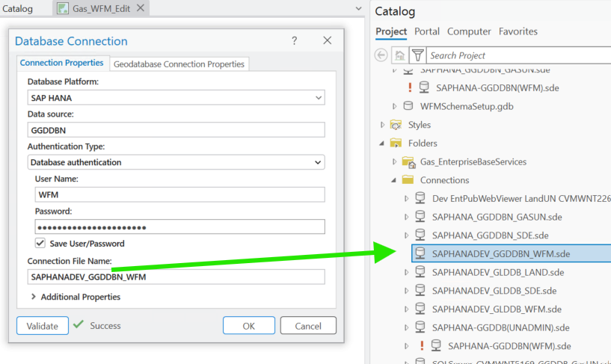Screen dimensions: 611x364
Task: Expand the Gas_EnterpriseBaseServices folder node
Action: coord(394,161)
